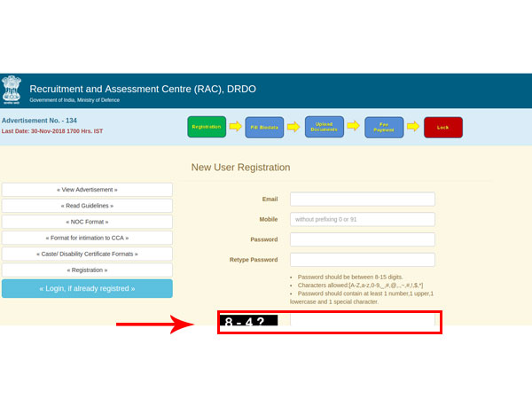532x399 pixels.
Task: Open Format for intimation to CCA
Action: (87, 238)
